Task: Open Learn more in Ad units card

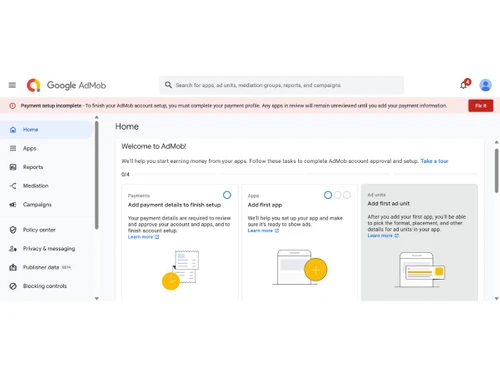Action: coord(383,235)
